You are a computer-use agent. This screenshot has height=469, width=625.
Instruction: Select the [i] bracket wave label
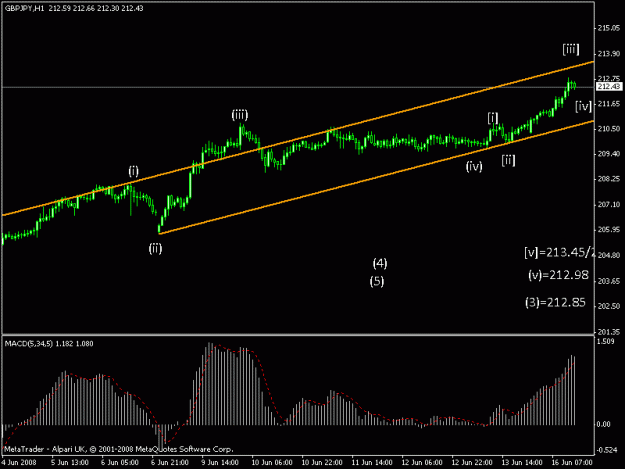click(493, 118)
